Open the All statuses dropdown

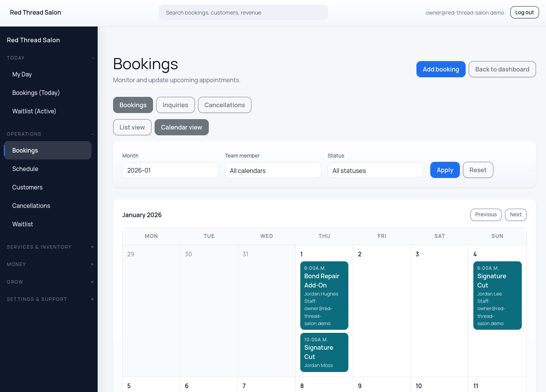pos(375,170)
